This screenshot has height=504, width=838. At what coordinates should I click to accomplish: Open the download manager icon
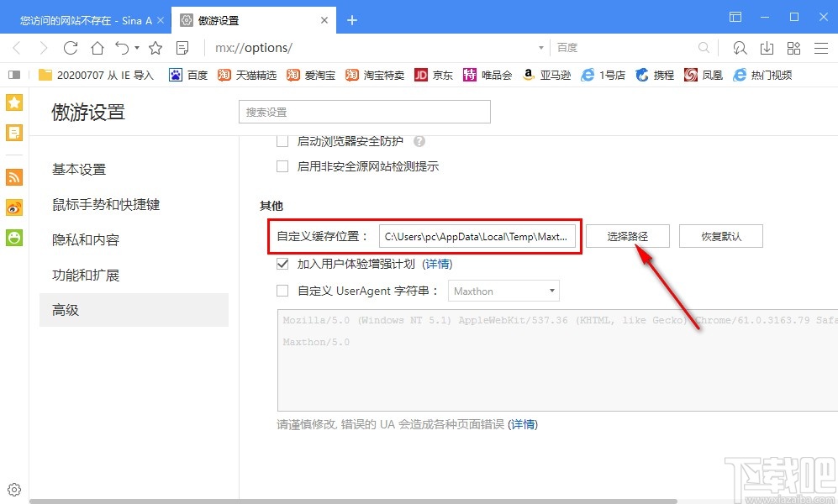click(x=767, y=48)
